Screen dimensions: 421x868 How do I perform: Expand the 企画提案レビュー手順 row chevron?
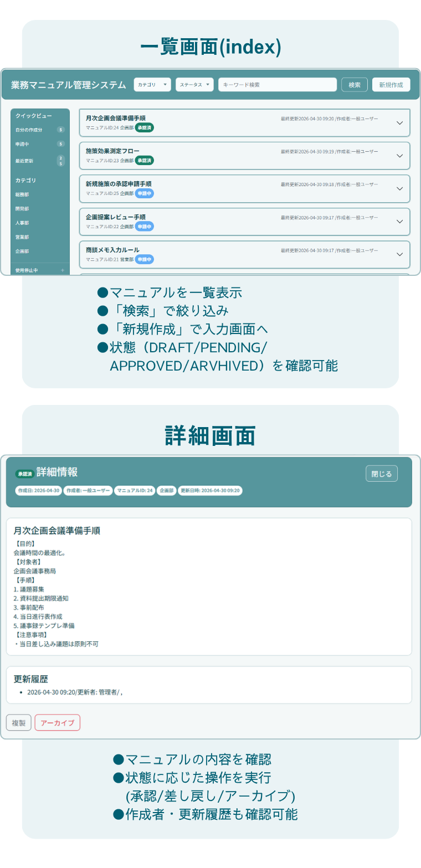[x=400, y=222]
